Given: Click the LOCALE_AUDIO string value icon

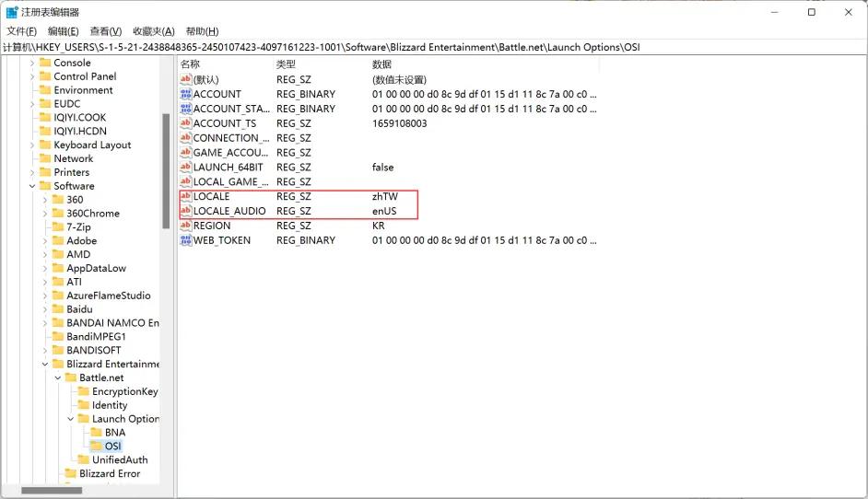Looking at the screenshot, I should point(185,211).
